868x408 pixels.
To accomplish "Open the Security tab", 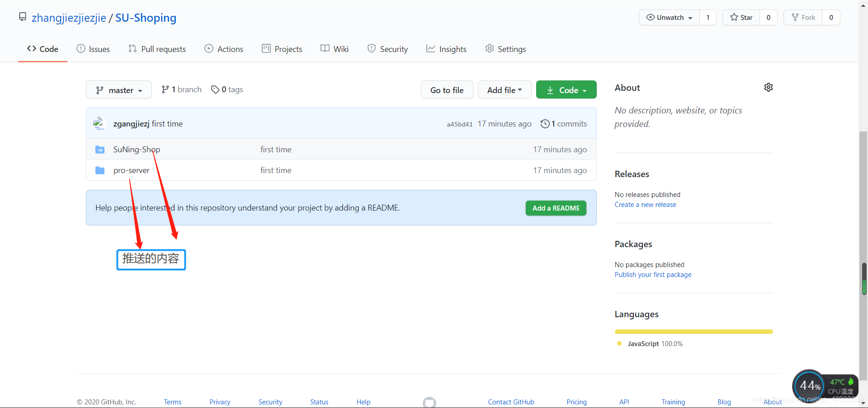I will [387, 49].
